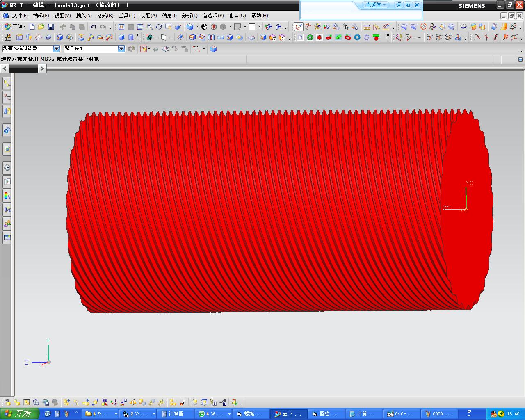The width and height of the screenshot is (525, 420).
Task: Expand the rectangle selection mode dropdown
Action: pos(204,49)
